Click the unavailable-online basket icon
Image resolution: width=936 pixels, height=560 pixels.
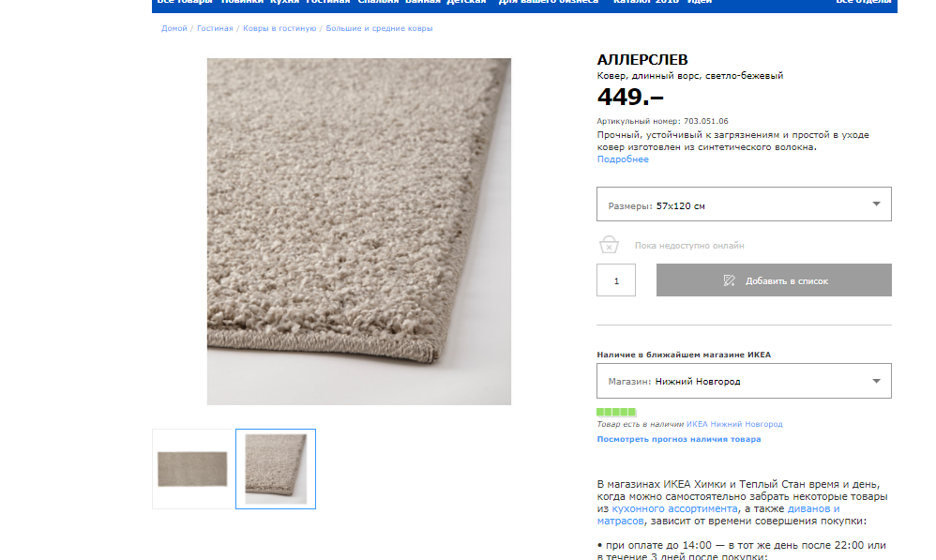(x=609, y=244)
